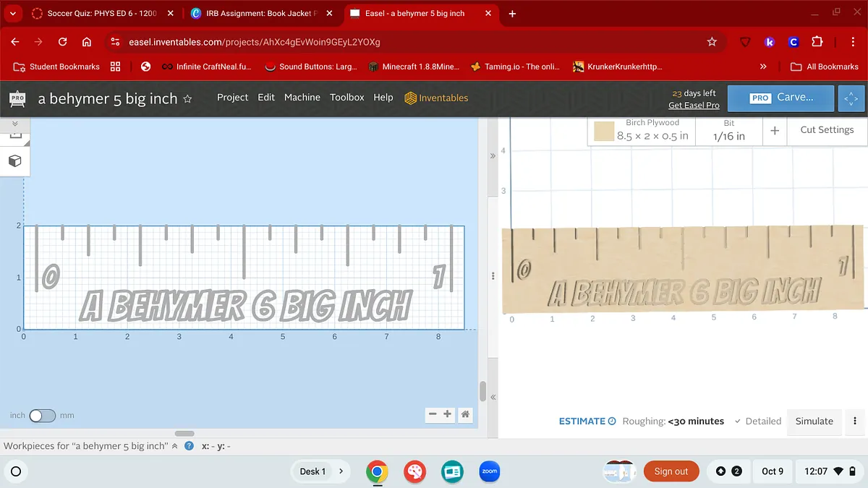Click the home view reset icon
Screen dimensions: 868x488
(465, 414)
